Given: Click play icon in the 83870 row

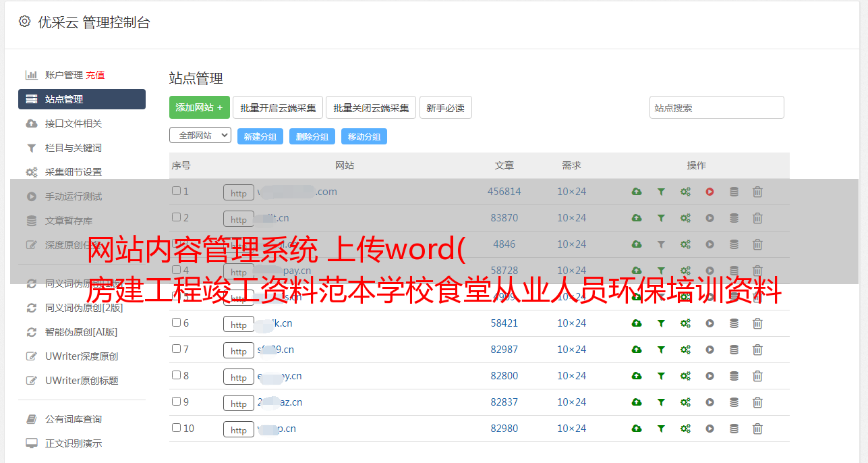Looking at the screenshot, I should 710,218.
